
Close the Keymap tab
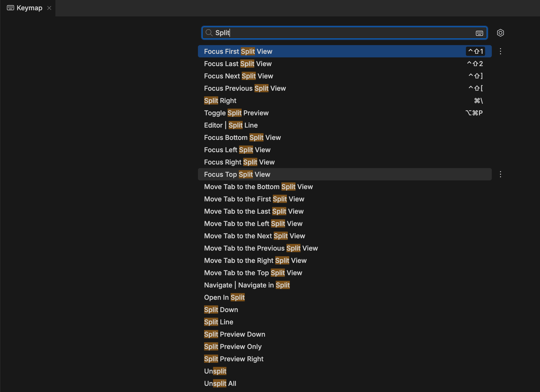[49, 8]
